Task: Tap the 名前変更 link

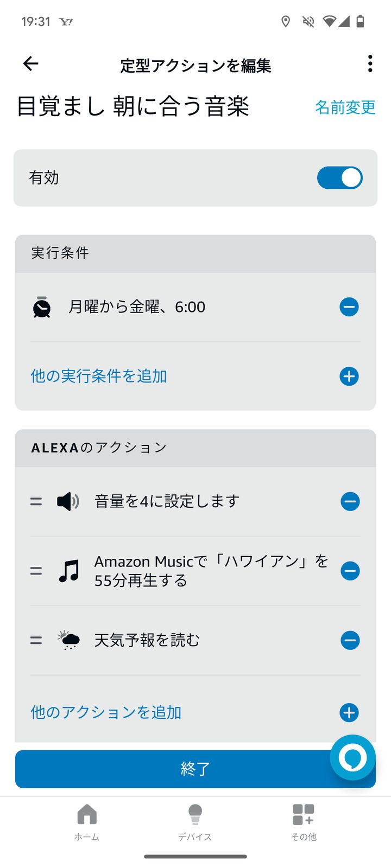Action: (345, 107)
